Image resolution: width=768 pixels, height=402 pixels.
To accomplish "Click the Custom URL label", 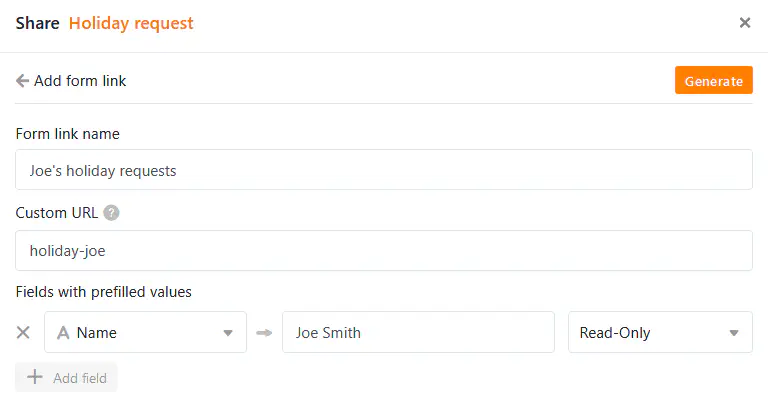I will [57, 213].
